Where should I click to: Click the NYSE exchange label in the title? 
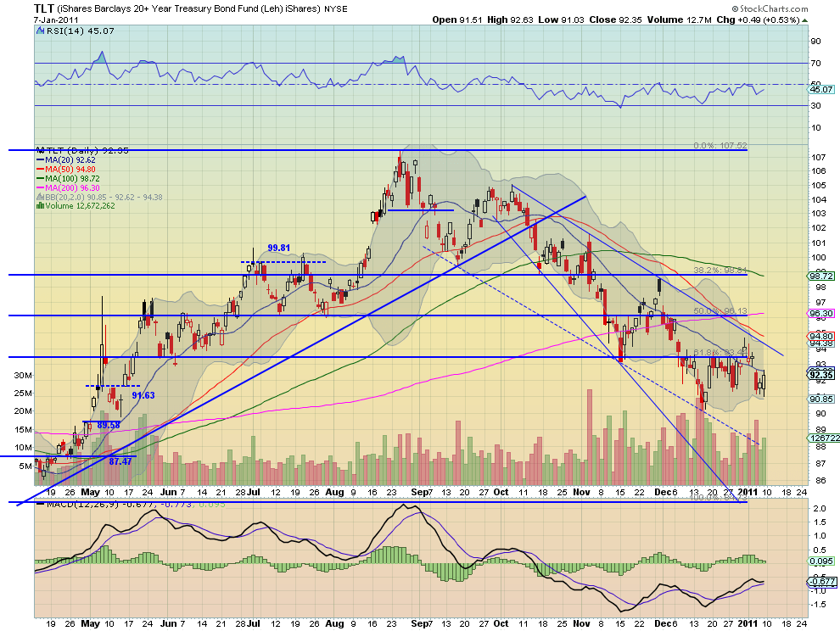tap(336, 8)
